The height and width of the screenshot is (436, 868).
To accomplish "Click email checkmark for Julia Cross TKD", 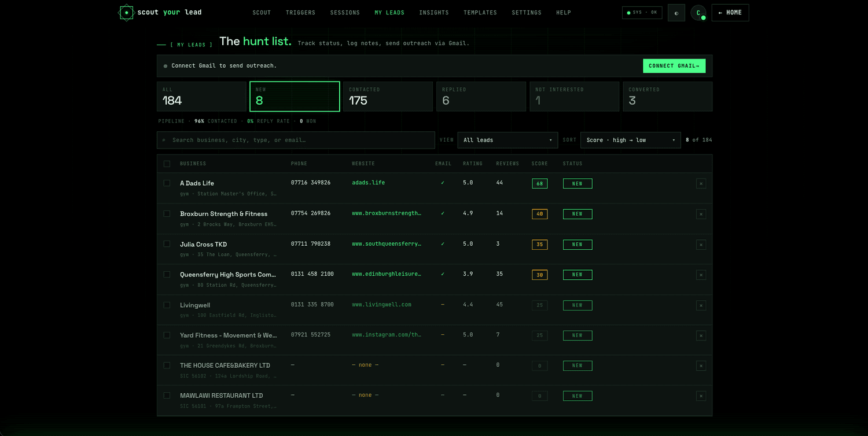I will [443, 244].
